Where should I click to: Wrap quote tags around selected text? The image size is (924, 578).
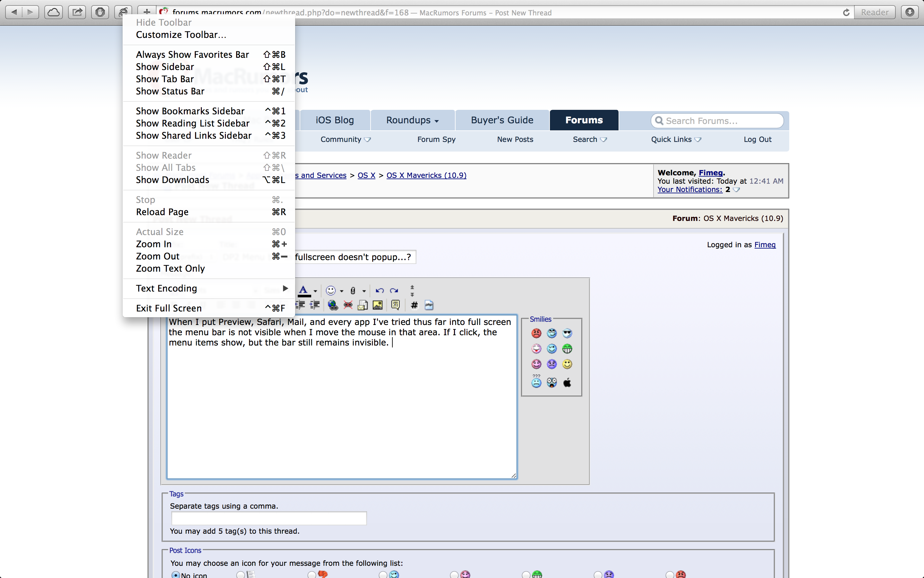click(396, 305)
